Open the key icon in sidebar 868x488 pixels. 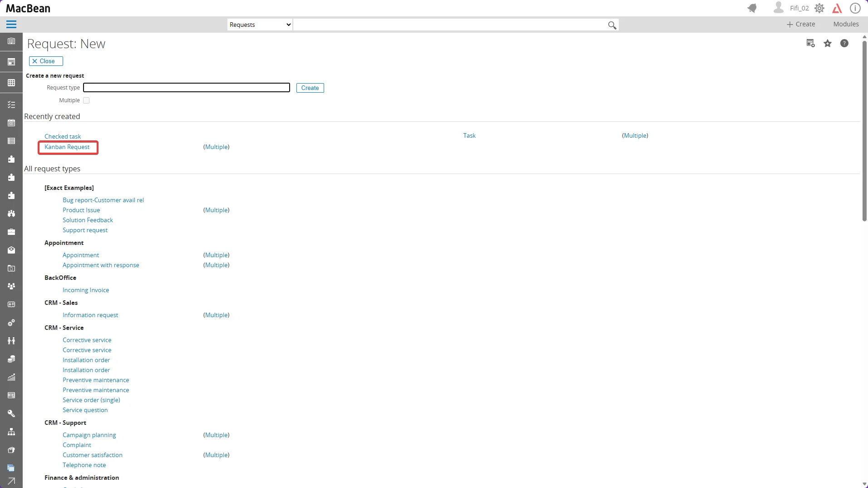(11, 413)
